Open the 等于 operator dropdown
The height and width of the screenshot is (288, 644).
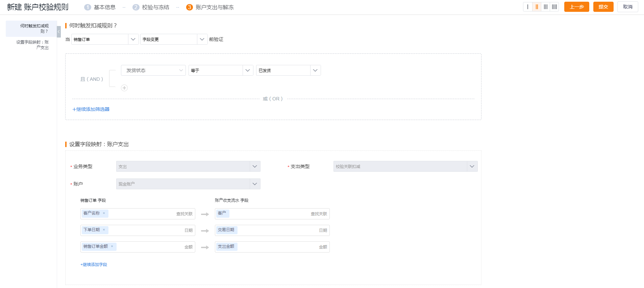(x=221, y=70)
